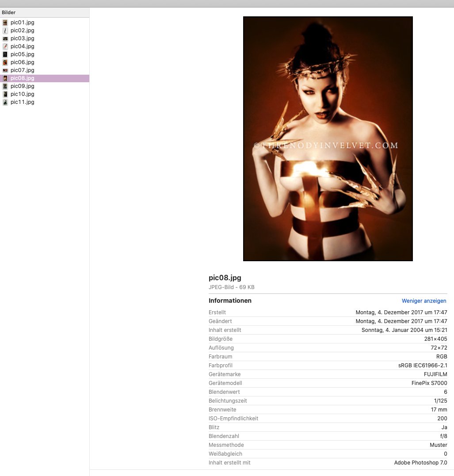Select file name pic09.jpg
454x476 pixels.
point(23,86)
